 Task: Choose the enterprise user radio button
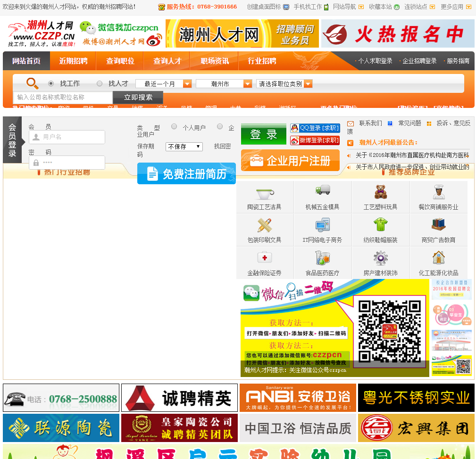(x=220, y=126)
